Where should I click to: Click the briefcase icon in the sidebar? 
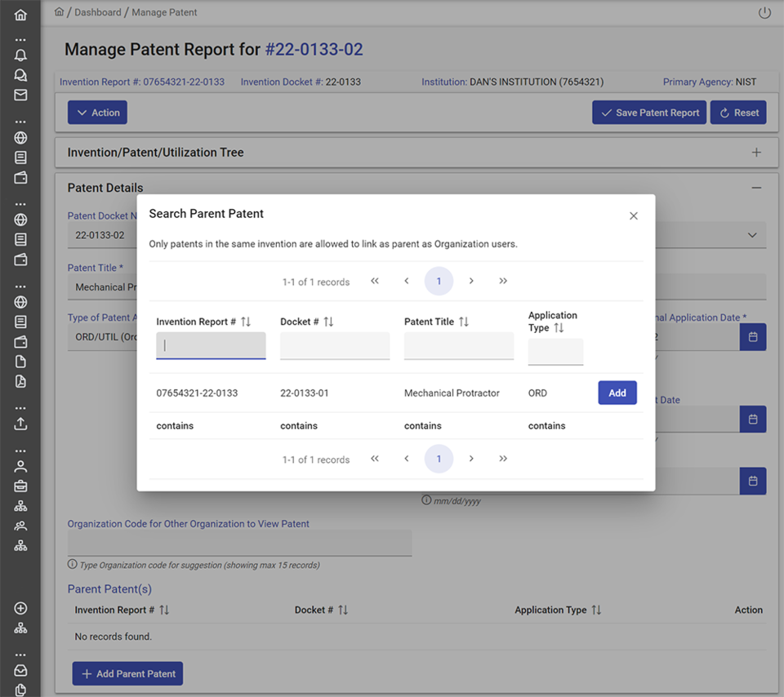tap(20, 485)
